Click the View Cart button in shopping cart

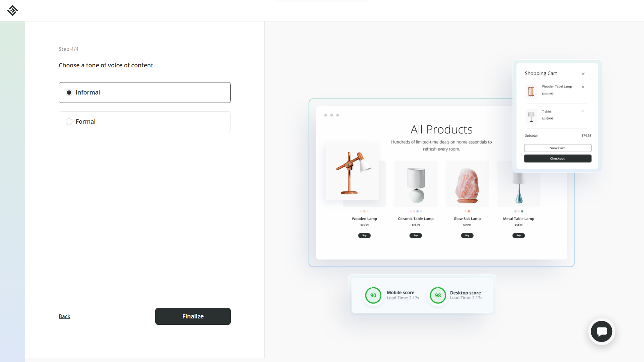click(557, 147)
